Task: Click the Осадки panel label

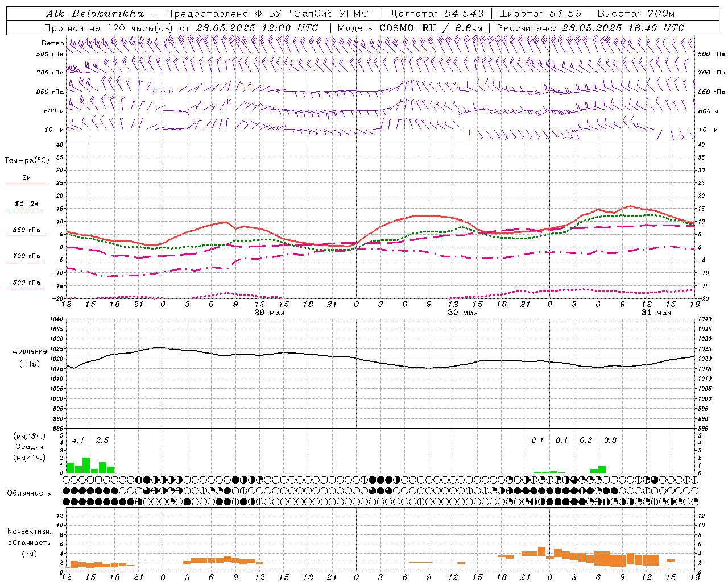Action: coord(30,447)
